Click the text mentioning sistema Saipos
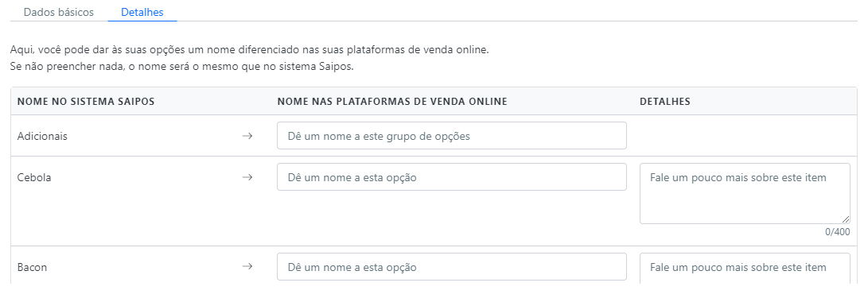Viewport: 868px width, 298px height. tap(181, 67)
